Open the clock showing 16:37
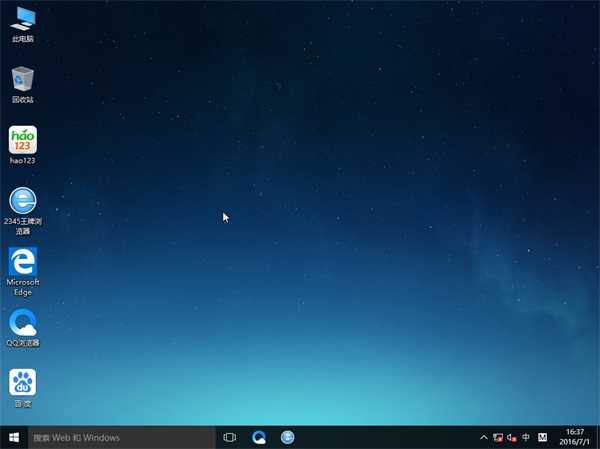This screenshot has width=600, height=449. (575, 438)
